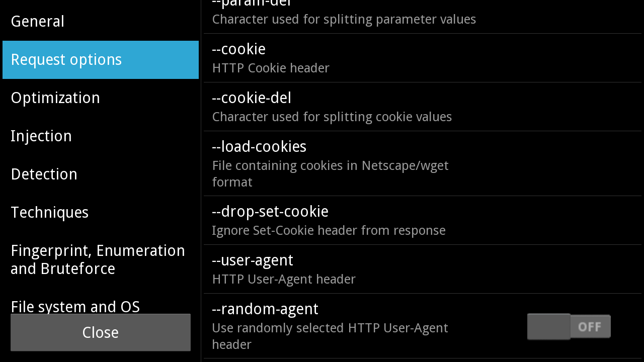Open the Techniques category

click(50, 212)
